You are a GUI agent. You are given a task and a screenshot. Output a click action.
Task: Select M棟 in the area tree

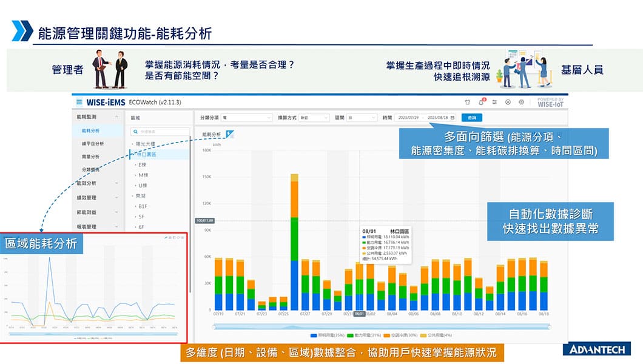(143, 175)
